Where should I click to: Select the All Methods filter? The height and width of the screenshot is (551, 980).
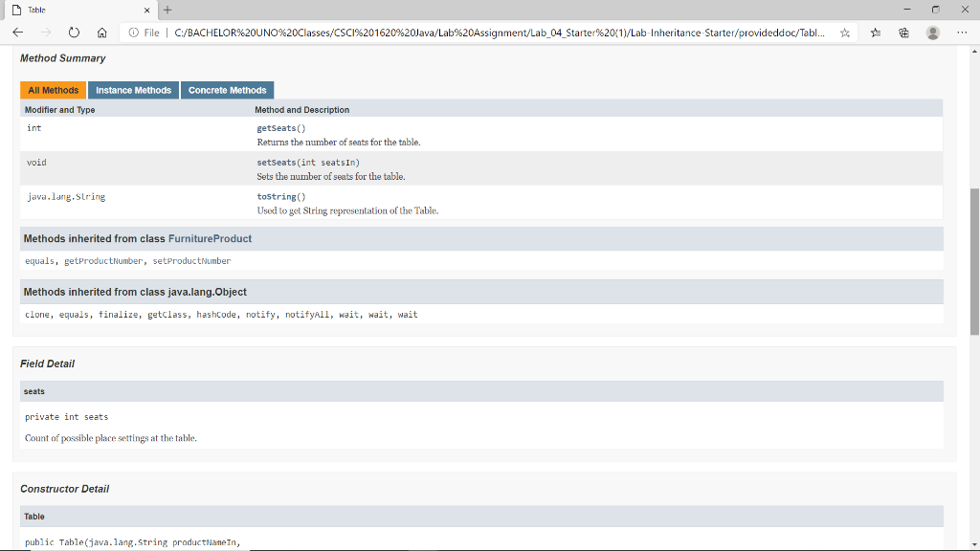[53, 90]
